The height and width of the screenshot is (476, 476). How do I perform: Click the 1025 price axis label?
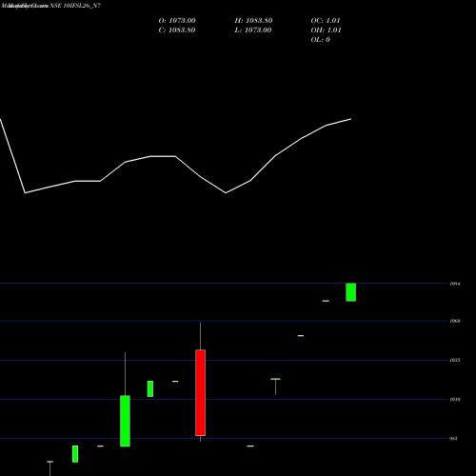455,360
